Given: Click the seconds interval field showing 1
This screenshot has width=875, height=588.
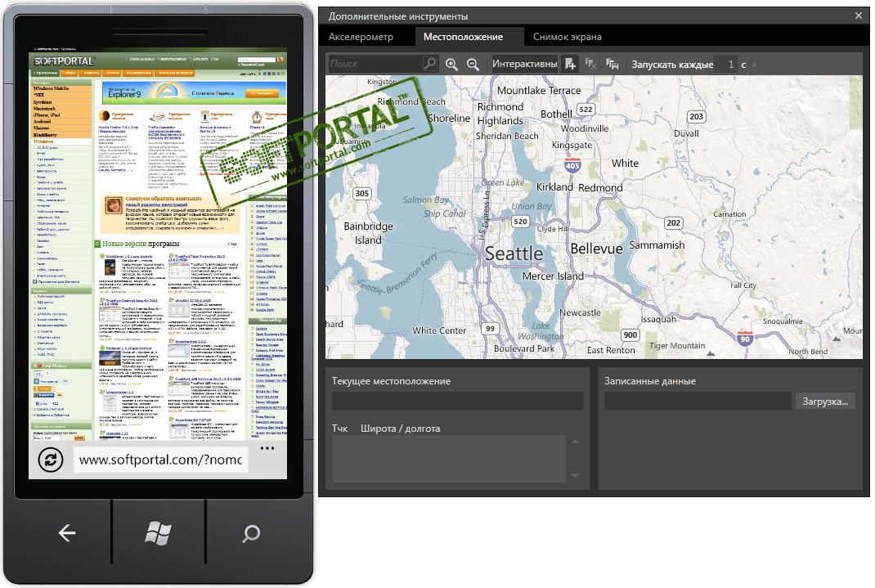Looking at the screenshot, I should coord(726,64).
